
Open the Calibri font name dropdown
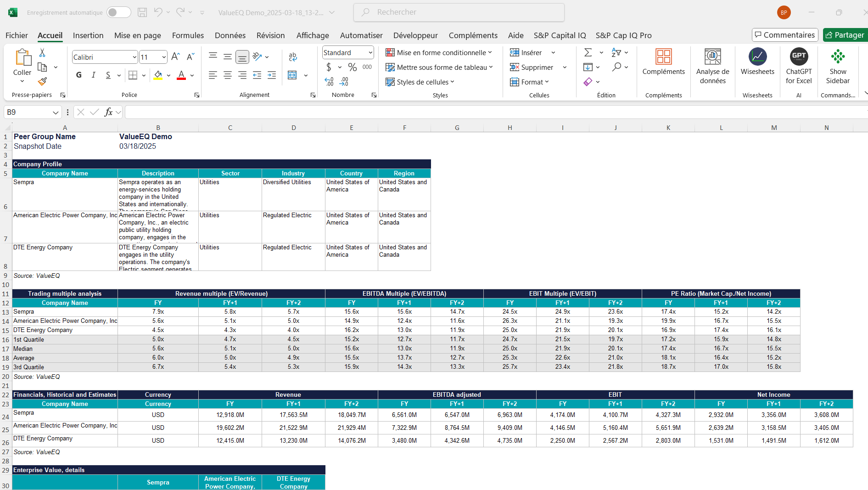[134, 57]
